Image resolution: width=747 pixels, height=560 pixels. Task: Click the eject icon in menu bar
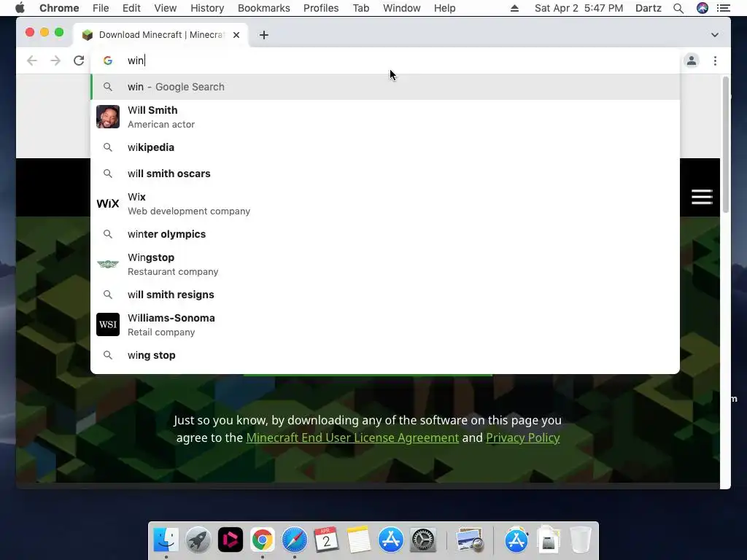514,8
